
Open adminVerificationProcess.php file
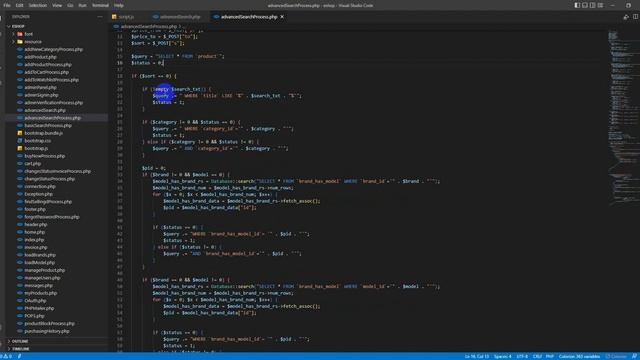point(53,102)
